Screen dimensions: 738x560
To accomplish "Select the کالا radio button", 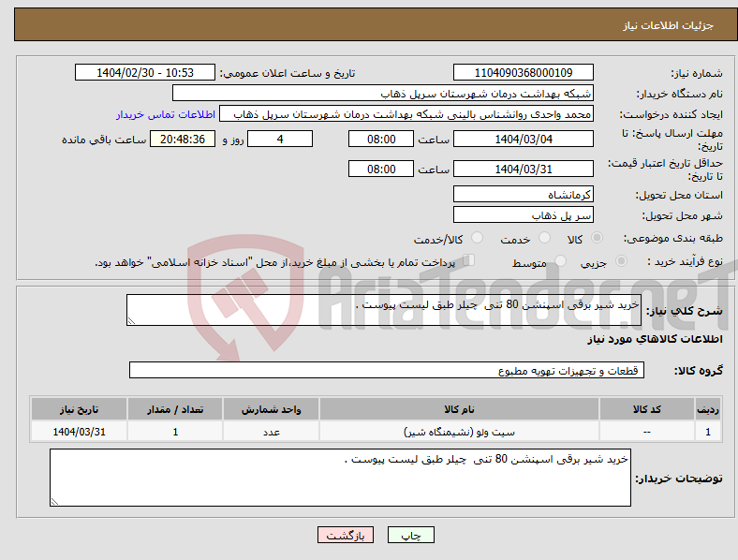I will 597,238.
